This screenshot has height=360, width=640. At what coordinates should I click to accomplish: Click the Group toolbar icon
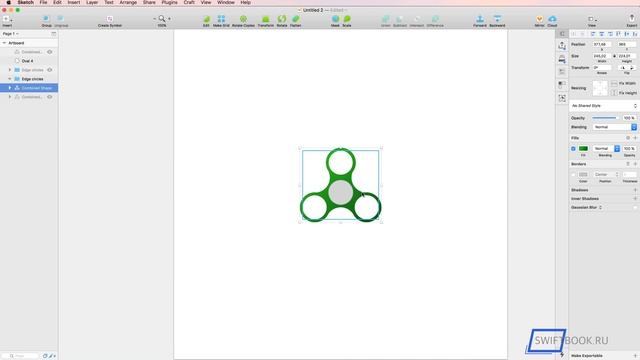click(46, 19)
